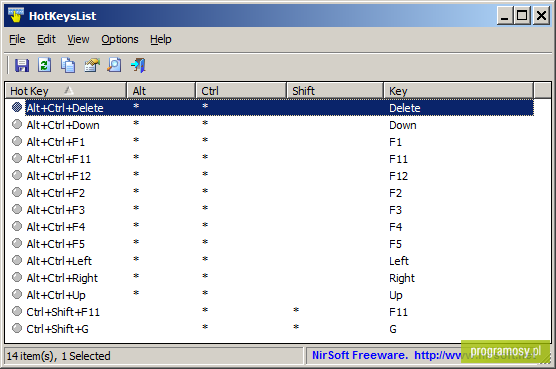Image resolution: width=556 pixels, height=369 pixels.
Task: Select the Alt+Ctrl+F1 hot key entry
Action: click(x=56, y=142)
